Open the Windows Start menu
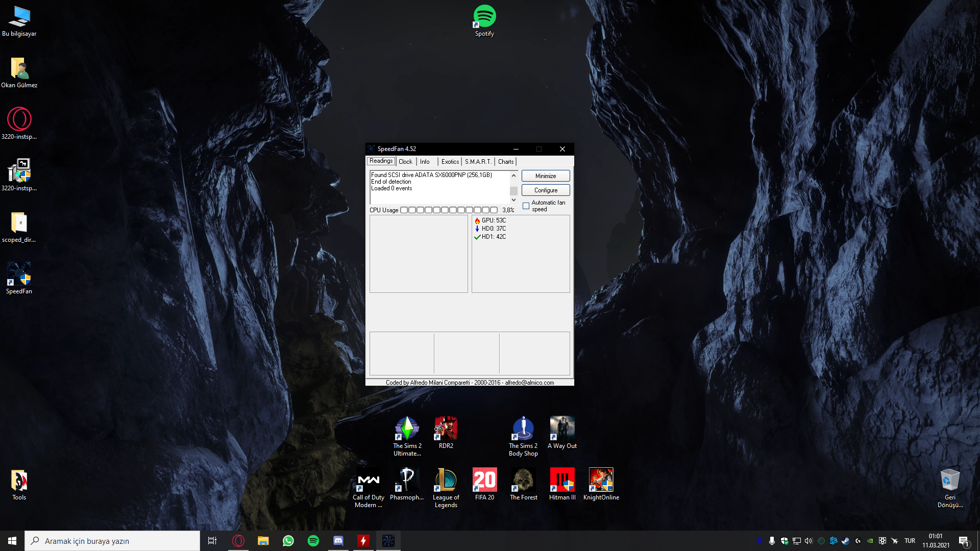Image resolution: width=980 pixels, height=551 pixels. [12, 541]
